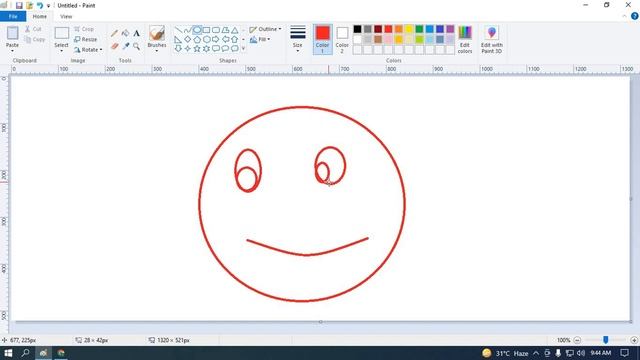Open Edit with Paint 3D

click(491, 40)
